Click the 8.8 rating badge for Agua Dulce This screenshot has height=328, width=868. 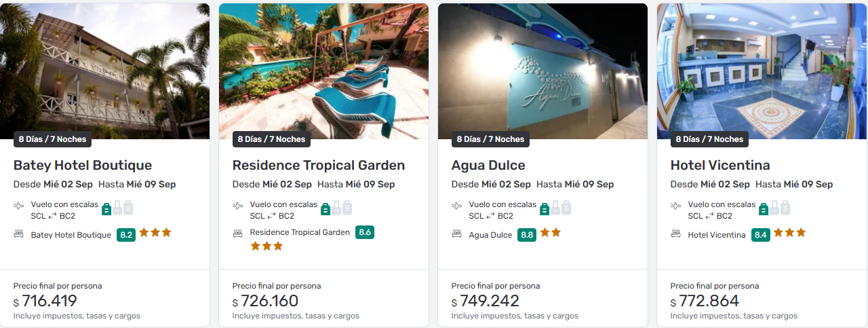pyautogui.click(x=527, y=235)
